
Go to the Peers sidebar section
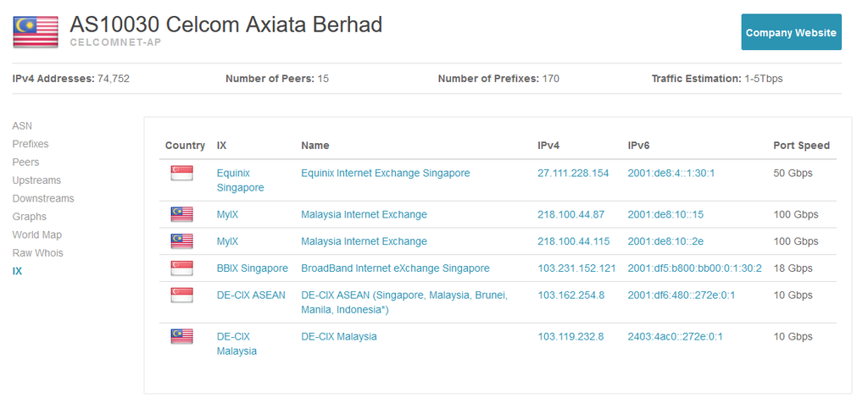25,163
